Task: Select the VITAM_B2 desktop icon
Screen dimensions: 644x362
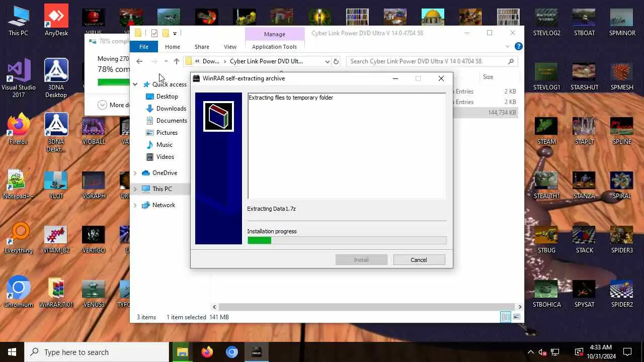Action: click(x=56, y=238)
